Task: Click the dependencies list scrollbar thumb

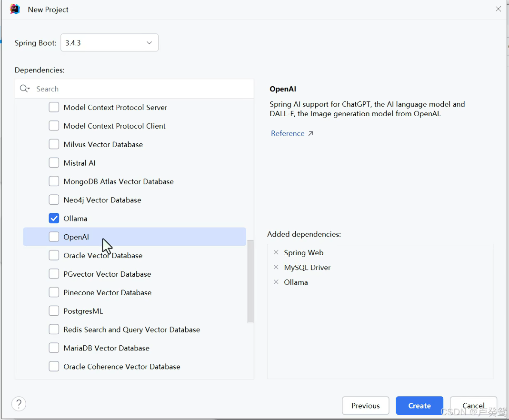Action: click(x=250, y=281)
